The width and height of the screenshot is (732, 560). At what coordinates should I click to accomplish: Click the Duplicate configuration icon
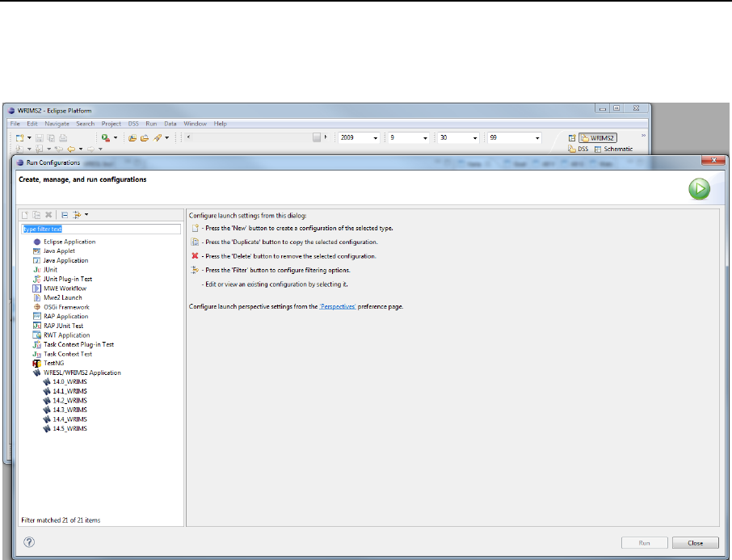pyautogui.click(x=36, y=215)
